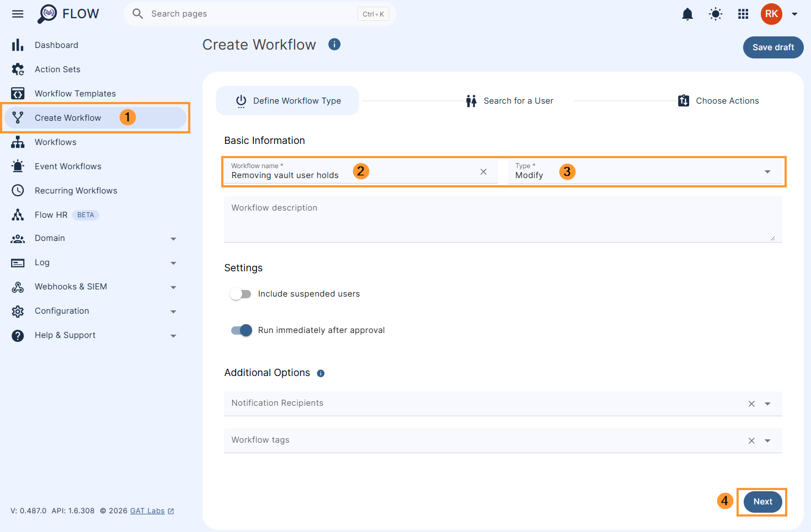811x532 pixels.
Task: Click the Save draft button
Action: pyautogui.click(x=773, y=47)
